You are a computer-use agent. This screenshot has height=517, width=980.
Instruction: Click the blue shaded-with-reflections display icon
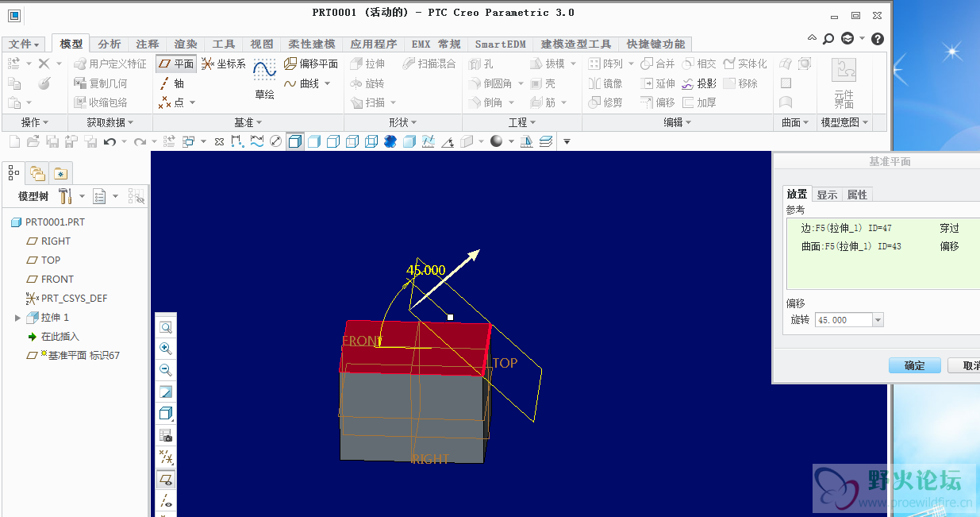pyautogui.click(x=390, y=141)
